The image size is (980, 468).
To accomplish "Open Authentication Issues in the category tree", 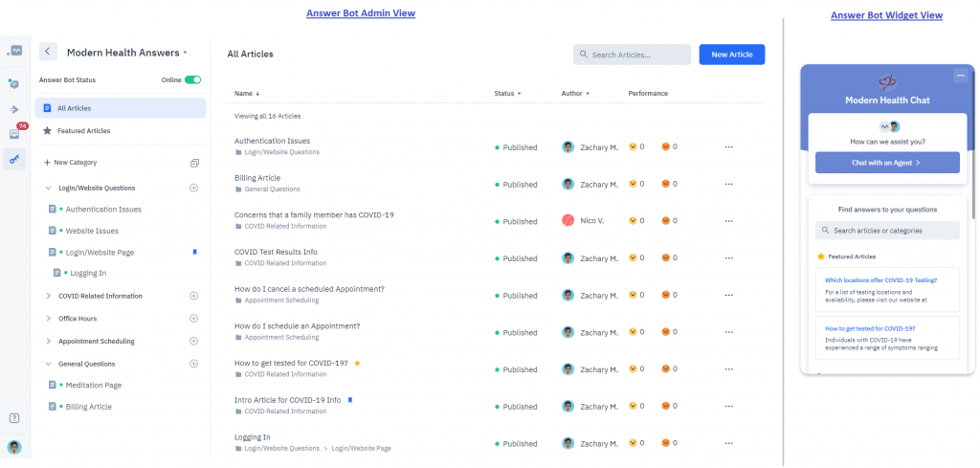I will pyautogui.click(x=103, y=210).
